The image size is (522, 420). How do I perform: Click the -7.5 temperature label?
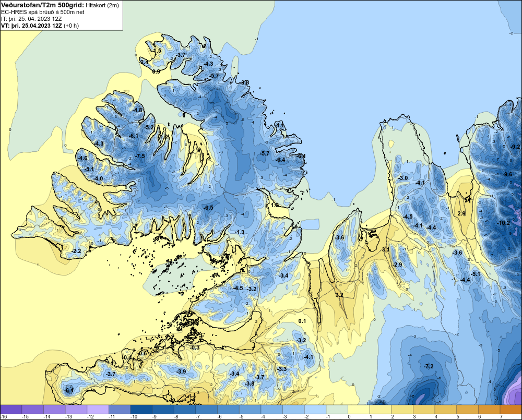click(x=140, y=156)
